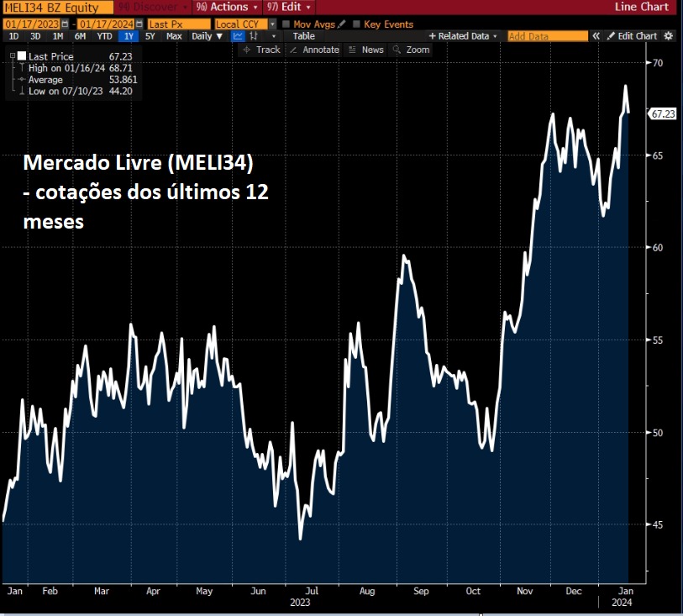
Task: Select the bar/candle chart type icon
Action: [x=254, y=36]
